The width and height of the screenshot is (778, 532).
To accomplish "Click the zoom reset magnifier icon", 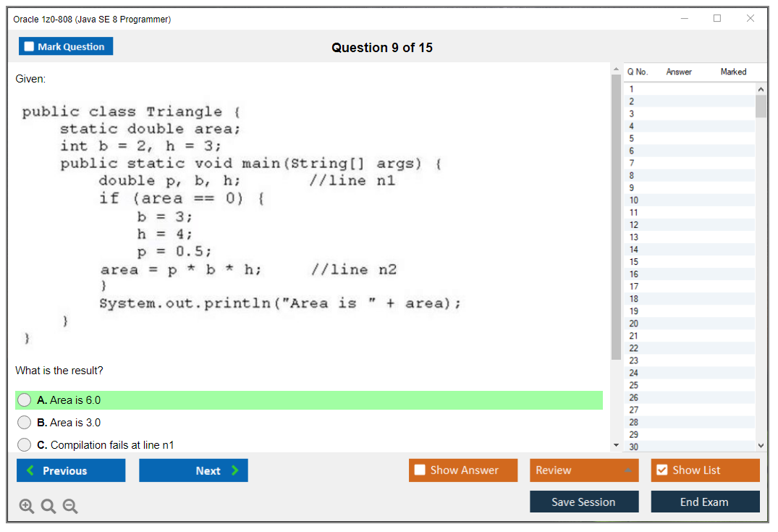I will [x=48, y=507].
